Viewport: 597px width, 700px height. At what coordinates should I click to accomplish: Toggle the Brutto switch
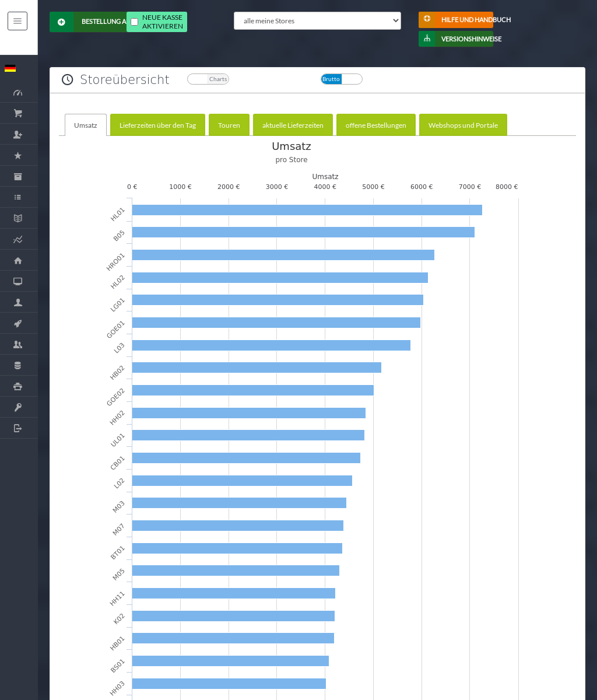point(341,79)
